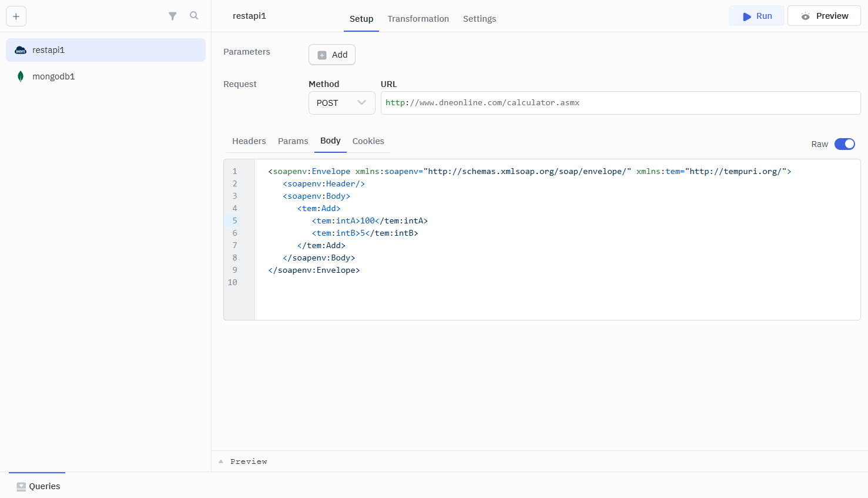Click the URL input field
The image size is (868, 498).
[x=620, y=103]
